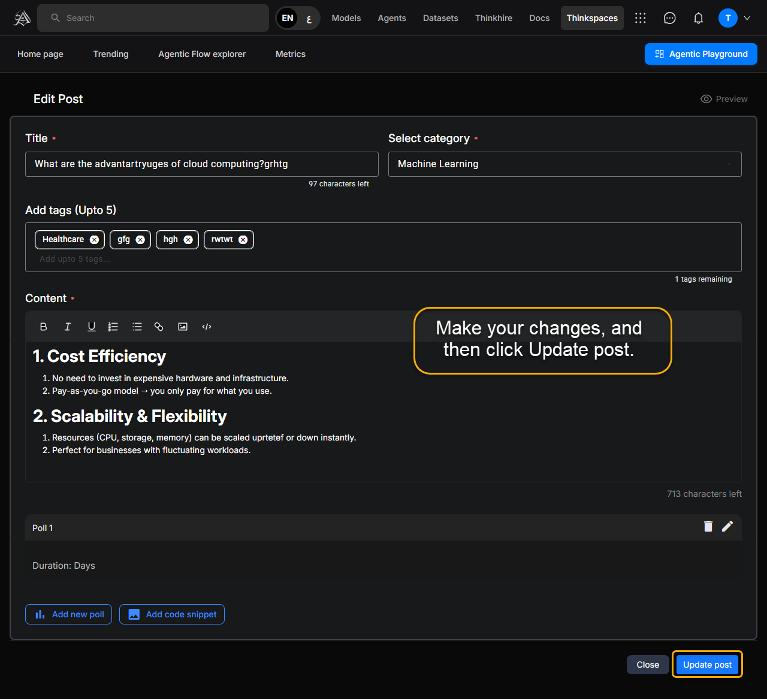
Task: Open the Datasets menu item
Action: click(440, 18)
